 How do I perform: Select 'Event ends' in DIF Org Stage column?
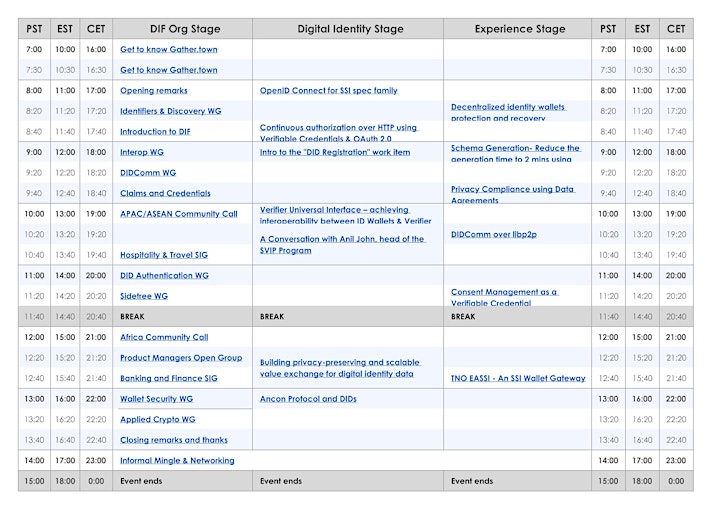[x=183, y=481]
